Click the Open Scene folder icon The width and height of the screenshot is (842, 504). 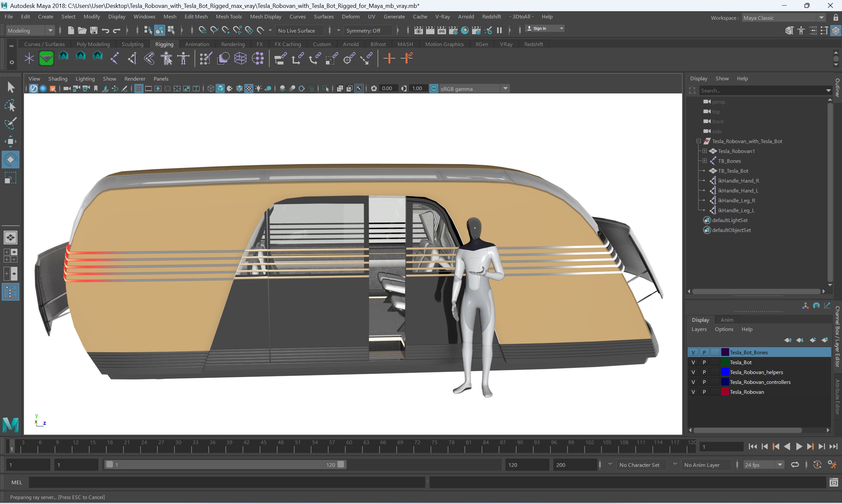tap(82, 31)
